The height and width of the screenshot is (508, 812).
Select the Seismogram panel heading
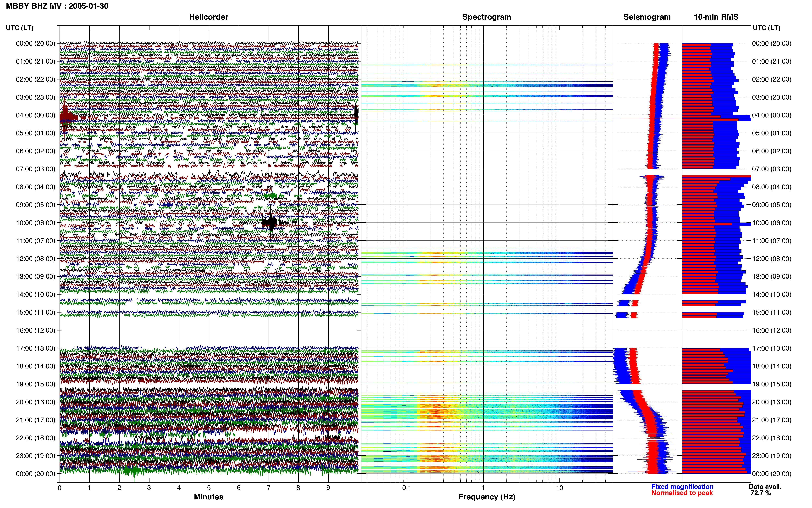tap(647, 17)
